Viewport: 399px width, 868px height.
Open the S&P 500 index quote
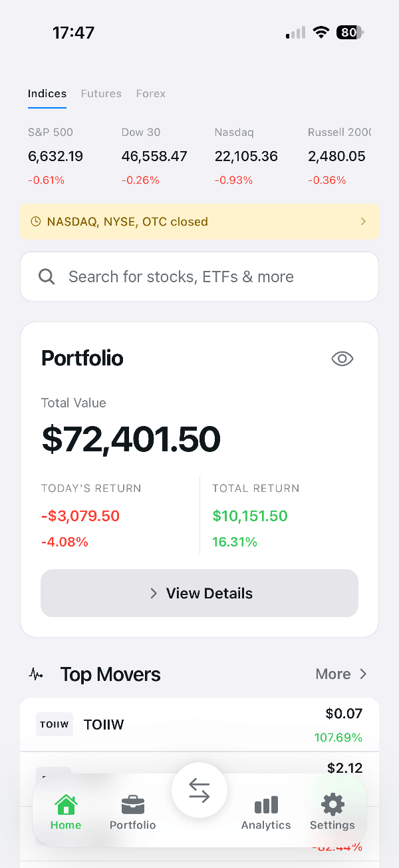pyautogui.click(x=56, y=156)
